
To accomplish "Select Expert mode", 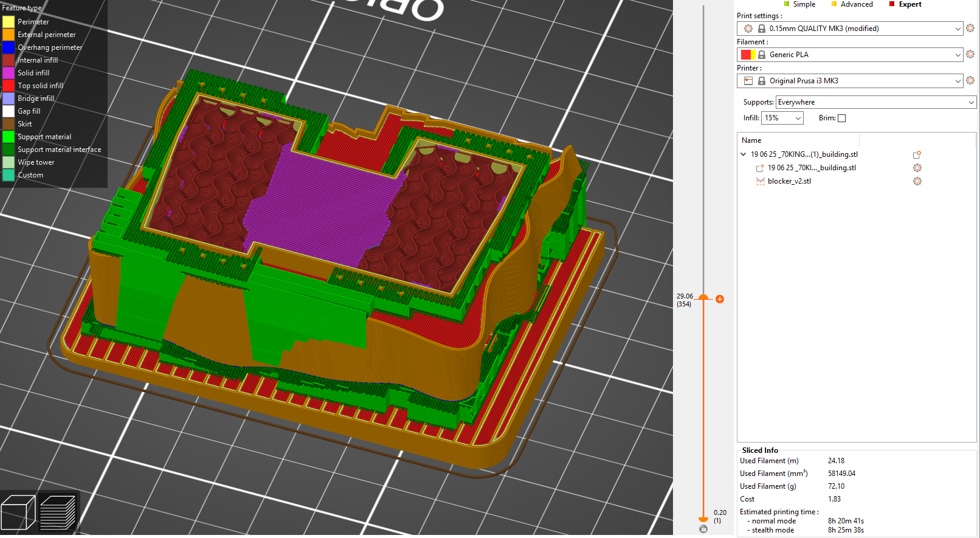I will coord(905,4).
